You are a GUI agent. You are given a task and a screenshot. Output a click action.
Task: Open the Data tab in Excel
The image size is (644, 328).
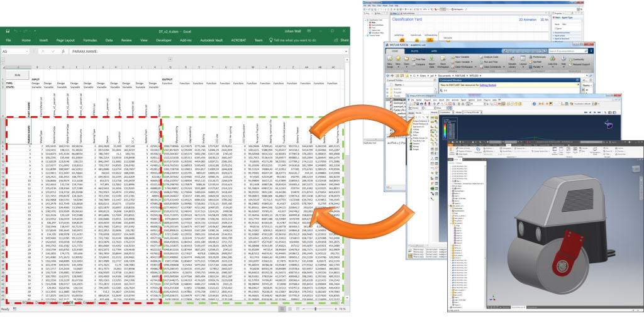tap(109, 40)
